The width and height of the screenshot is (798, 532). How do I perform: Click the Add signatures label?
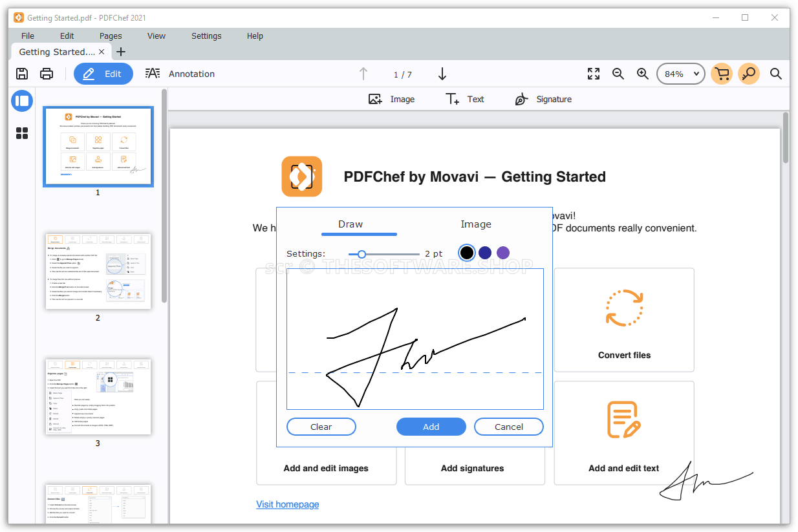472,468
